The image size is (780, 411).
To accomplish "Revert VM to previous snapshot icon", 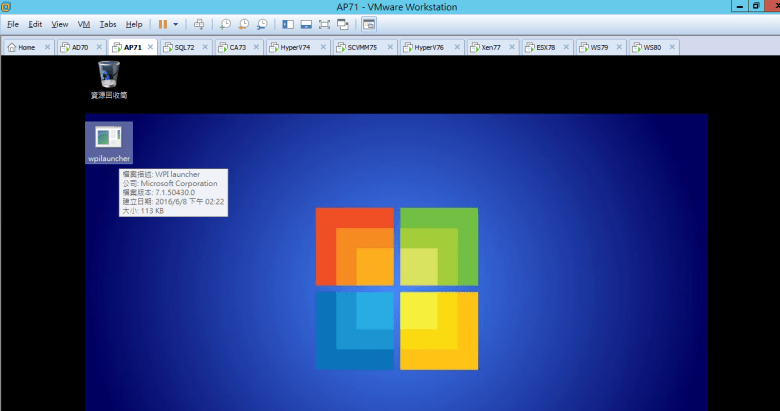I will 243,23.
